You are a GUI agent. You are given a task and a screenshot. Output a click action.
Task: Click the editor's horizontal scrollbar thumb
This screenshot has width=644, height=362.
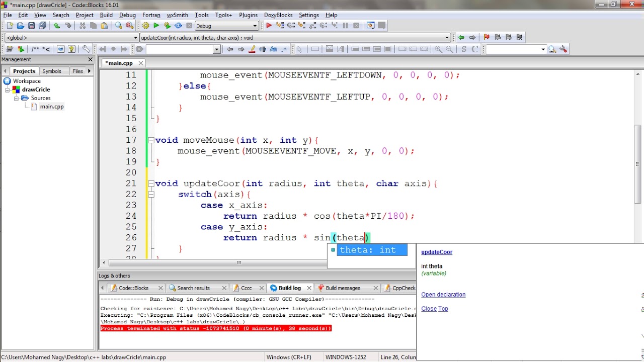coord(239,262)
